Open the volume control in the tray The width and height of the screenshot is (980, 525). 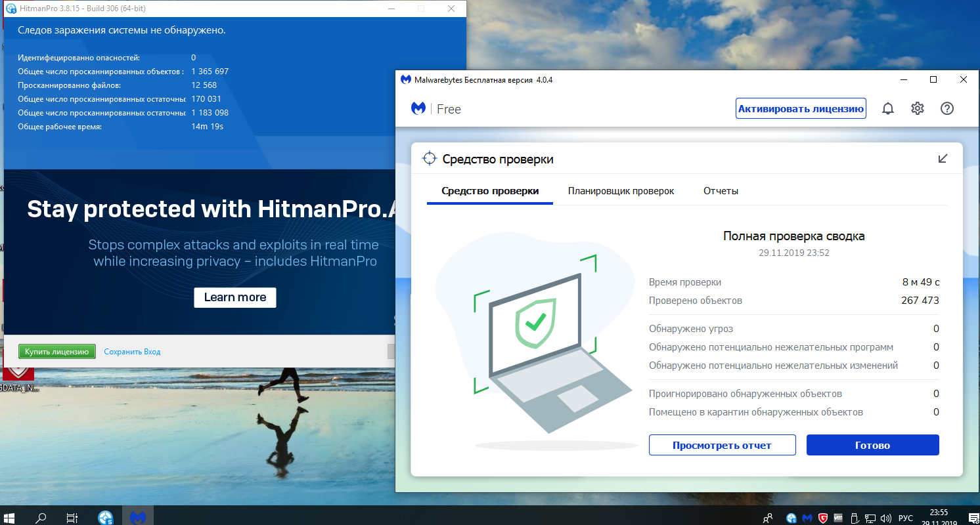[x=885, y=518]
